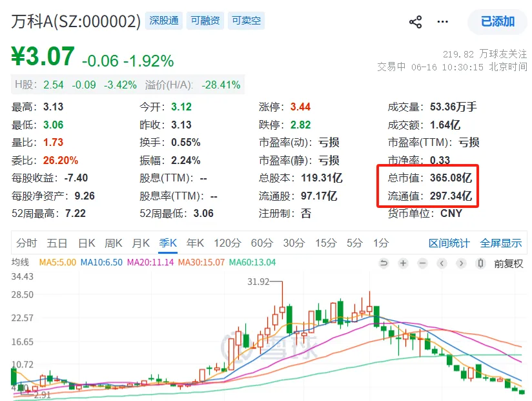Click the 可融资 tag
Screen dimensions: 532x401
click(x=205, y=21)
